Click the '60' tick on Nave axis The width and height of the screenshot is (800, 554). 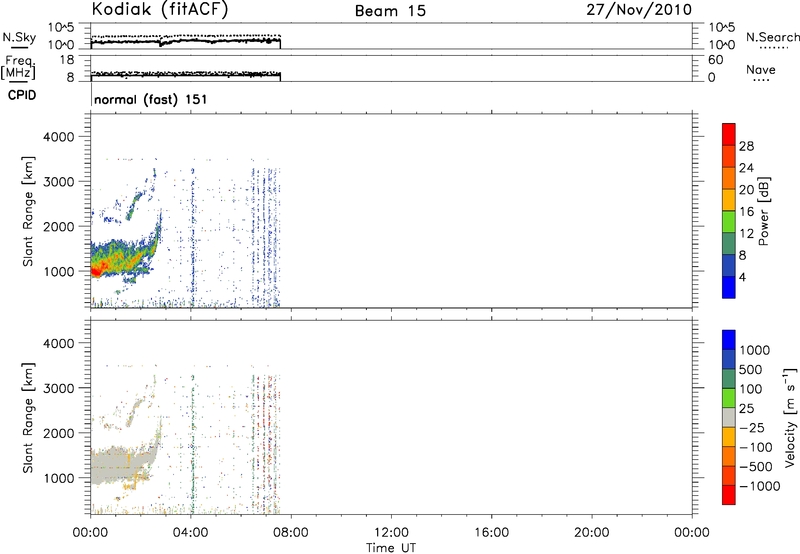(715, 60)
